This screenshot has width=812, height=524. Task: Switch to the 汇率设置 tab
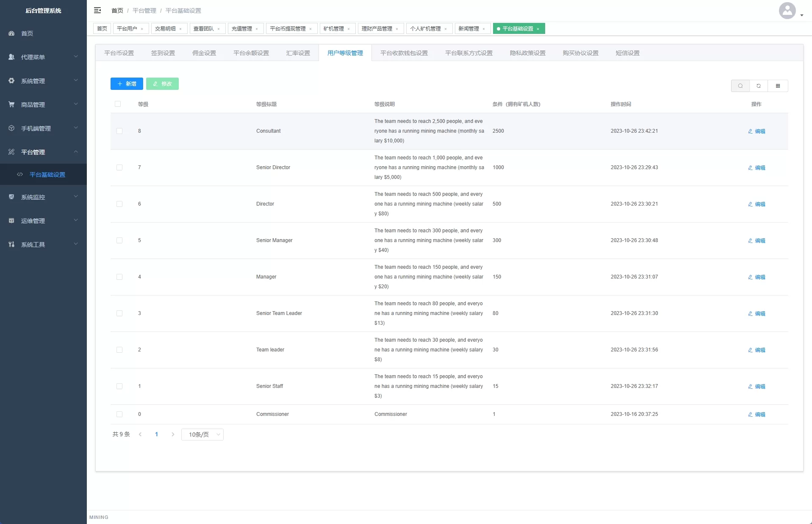coord(298,53)
